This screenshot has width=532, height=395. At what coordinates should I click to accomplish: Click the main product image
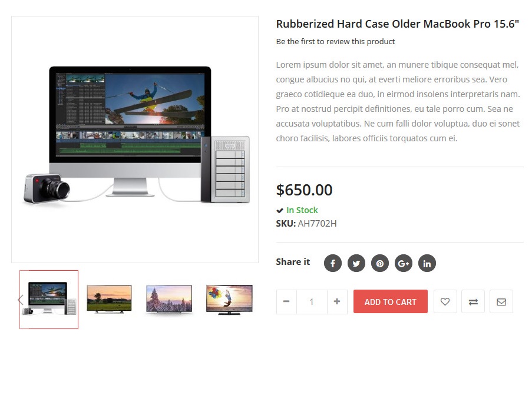135,140
